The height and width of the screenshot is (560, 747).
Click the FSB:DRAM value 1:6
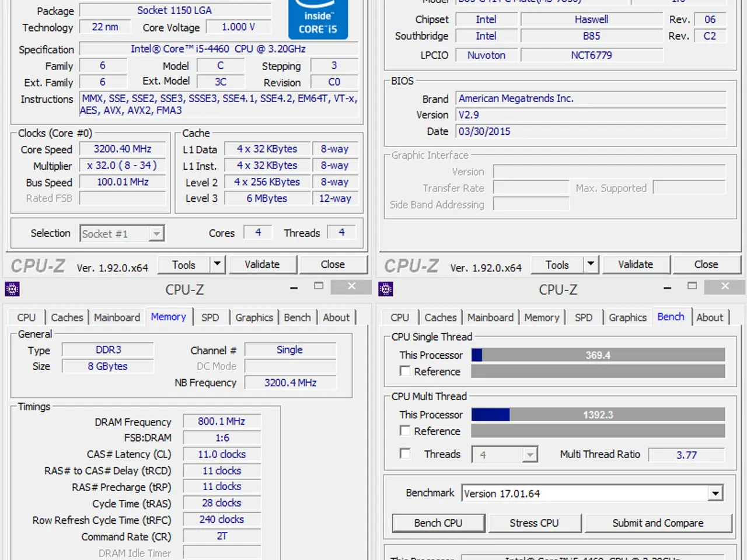(222, 437)
